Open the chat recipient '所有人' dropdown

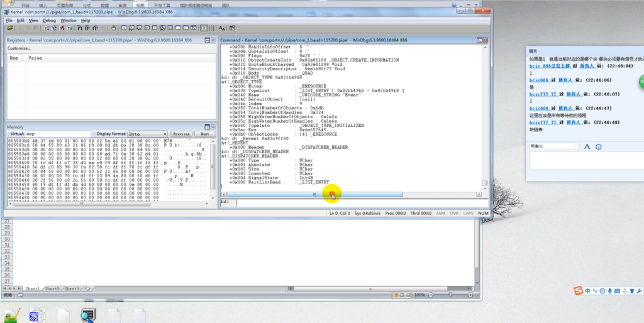coord(554,146)
